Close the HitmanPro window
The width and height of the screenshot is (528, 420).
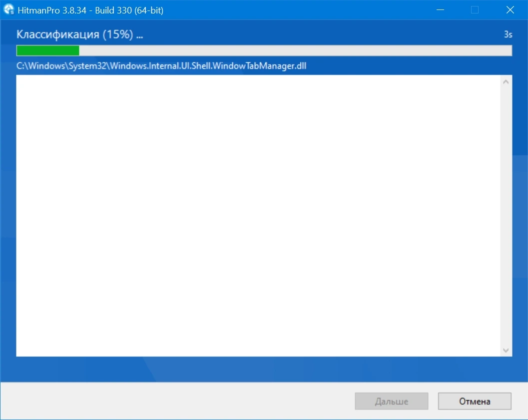click(510, 10)
